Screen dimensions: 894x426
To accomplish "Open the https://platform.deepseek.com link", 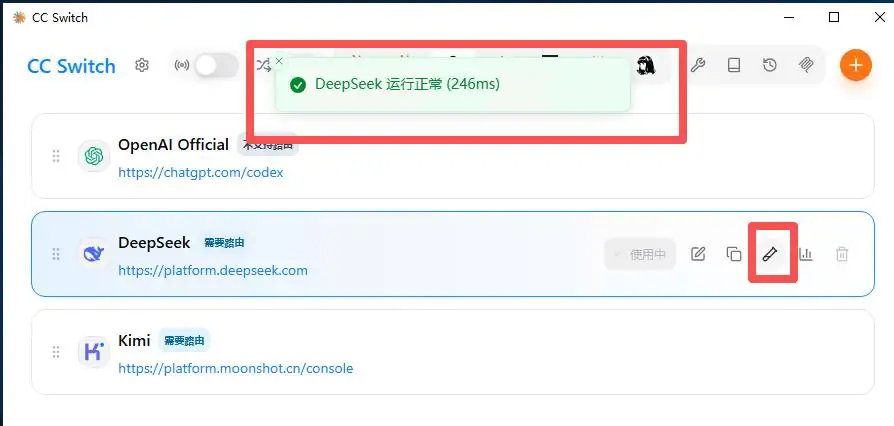I will click(213, 270).
